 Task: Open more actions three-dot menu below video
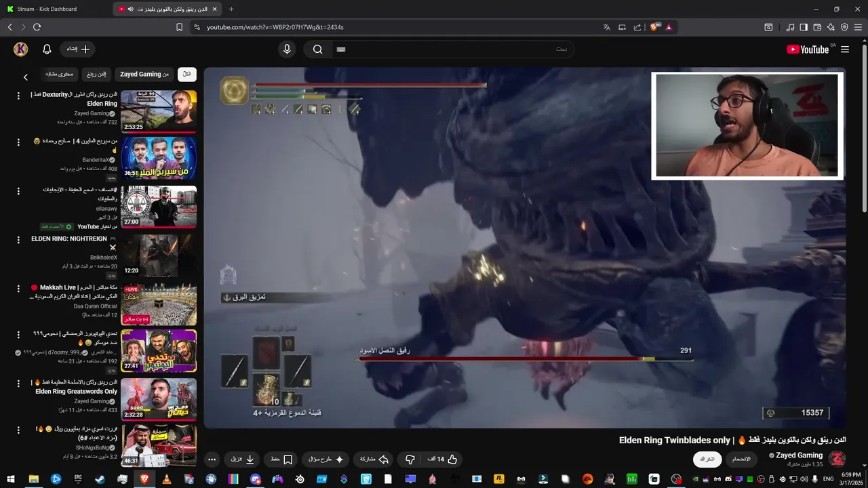pos(212,460)
